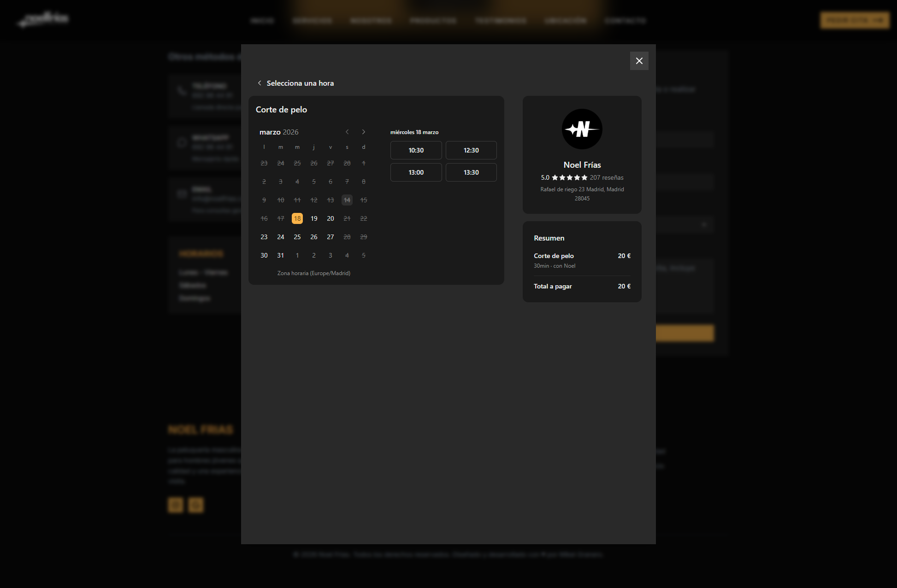Click the five-star rating of Noel Frías

click(569, 177)
